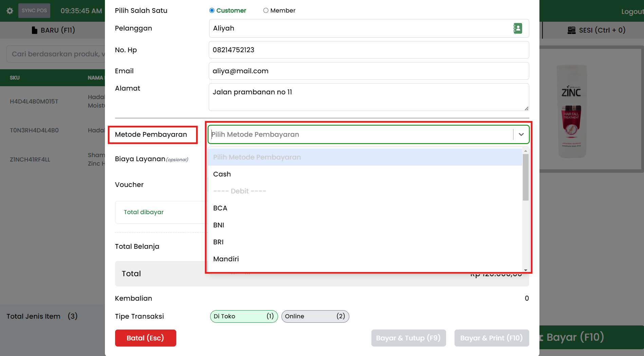Select the Customer radio button

(212, 11)
